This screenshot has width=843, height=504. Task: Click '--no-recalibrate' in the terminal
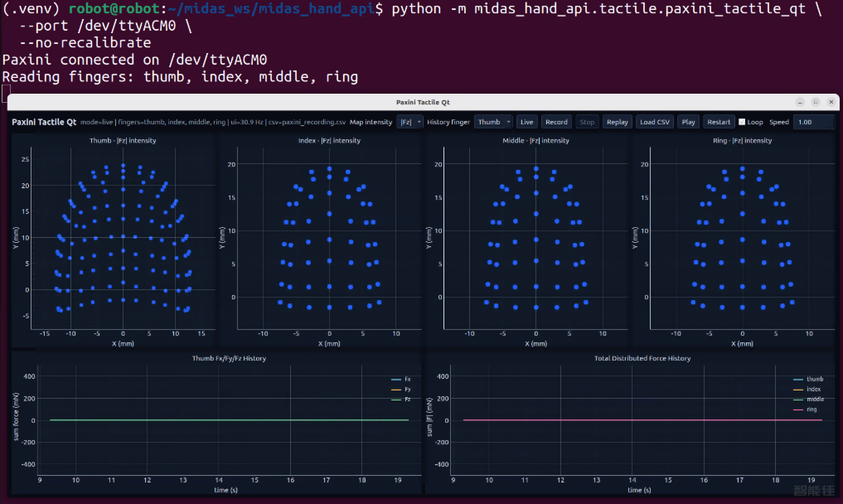click(x=85, y=43)
